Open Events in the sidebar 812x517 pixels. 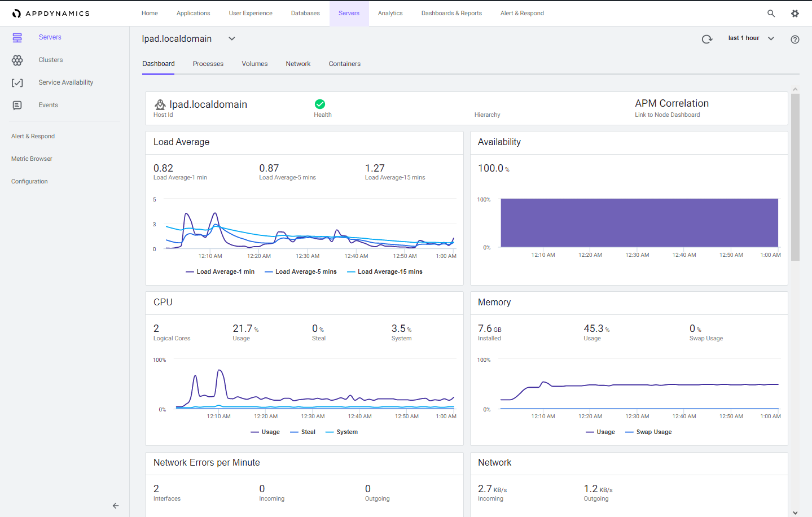pyautogui.click(x=49, y=105)
